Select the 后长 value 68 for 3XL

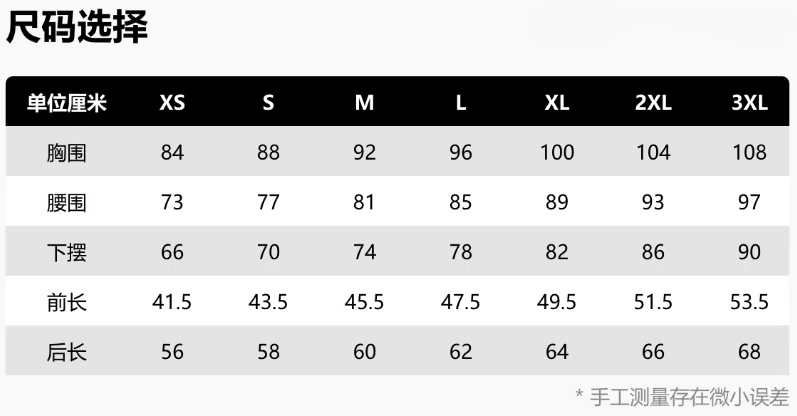pos(749,352)
